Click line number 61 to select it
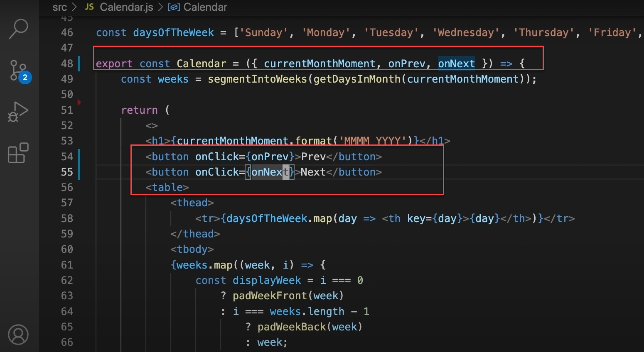The width and height of the screenshot is (644, 352). pos(66,264)
